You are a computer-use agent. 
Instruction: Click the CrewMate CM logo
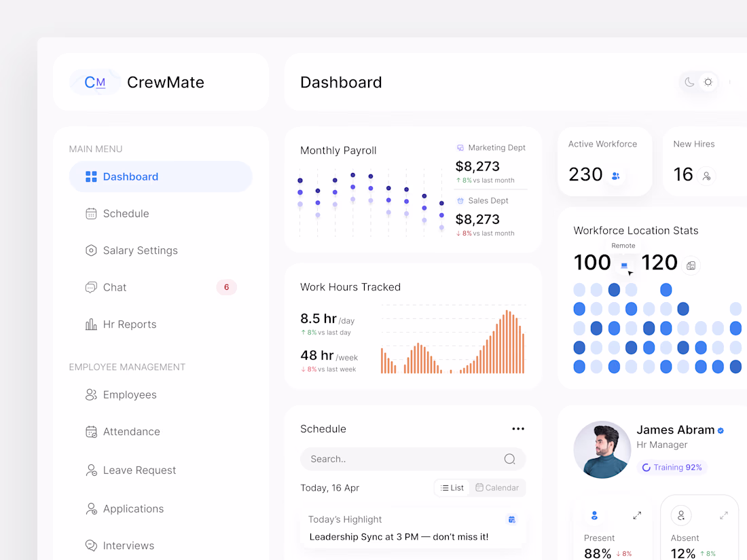click(95, 82)
